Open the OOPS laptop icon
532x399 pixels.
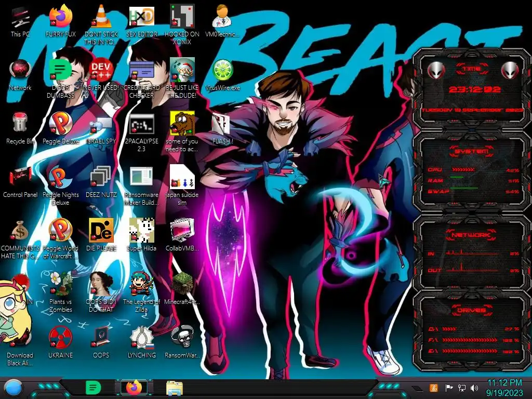[x=101, y=337]
